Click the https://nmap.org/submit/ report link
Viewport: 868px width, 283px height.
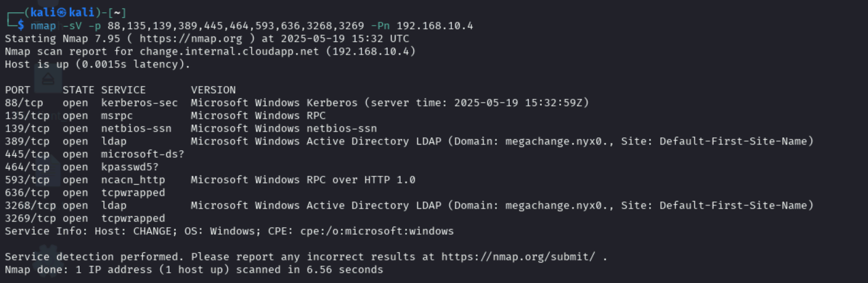point(521,257)
